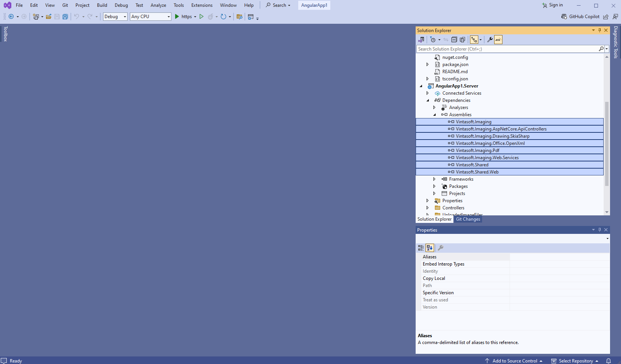This screenshot has width=621, height=364.
Task: Open the Any CPU platform dropdown
Action: pyautogui.click(x=151, y=17)
